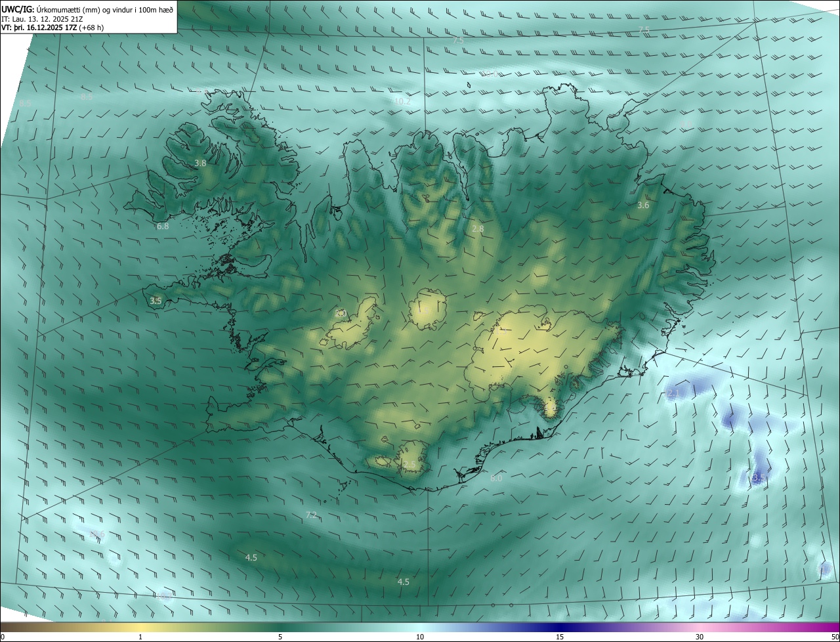Screen dimensions: 840x642
Task: Click the 2.8 value in north Iceland
Action: coord(478,228)
